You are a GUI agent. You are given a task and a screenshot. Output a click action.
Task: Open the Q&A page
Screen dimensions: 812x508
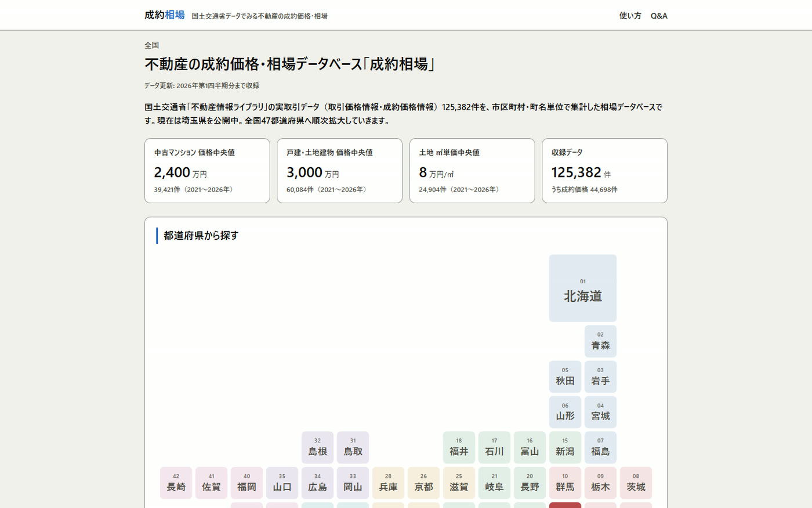(659, 16)
